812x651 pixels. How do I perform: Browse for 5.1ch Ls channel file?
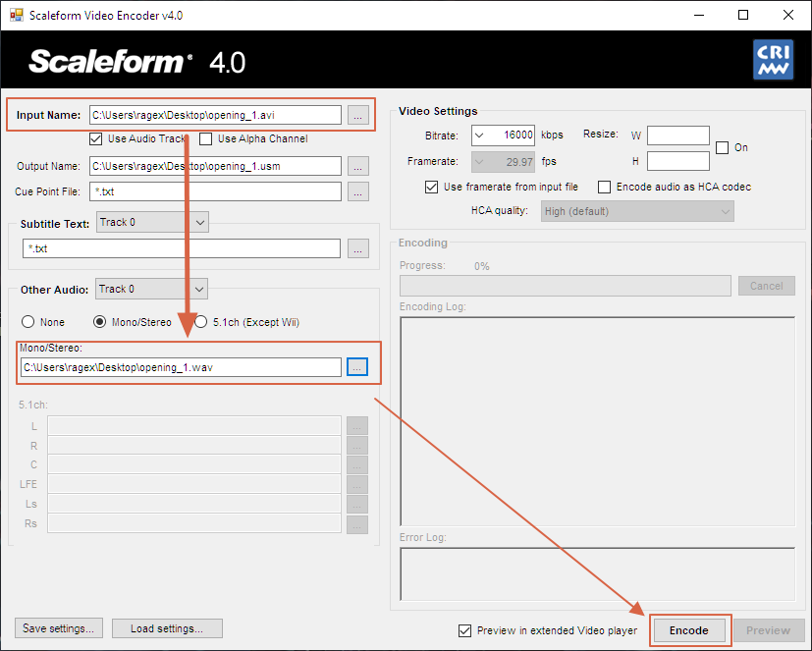coord(356,504)
